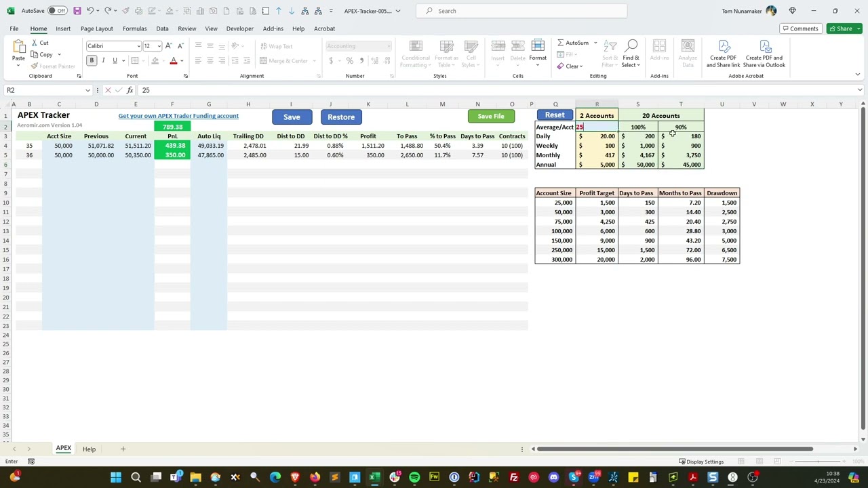Image resolution: width=868 pixels, height=488 pixels.
Task: Click the add new sheet plus icon
Action: 123,449
